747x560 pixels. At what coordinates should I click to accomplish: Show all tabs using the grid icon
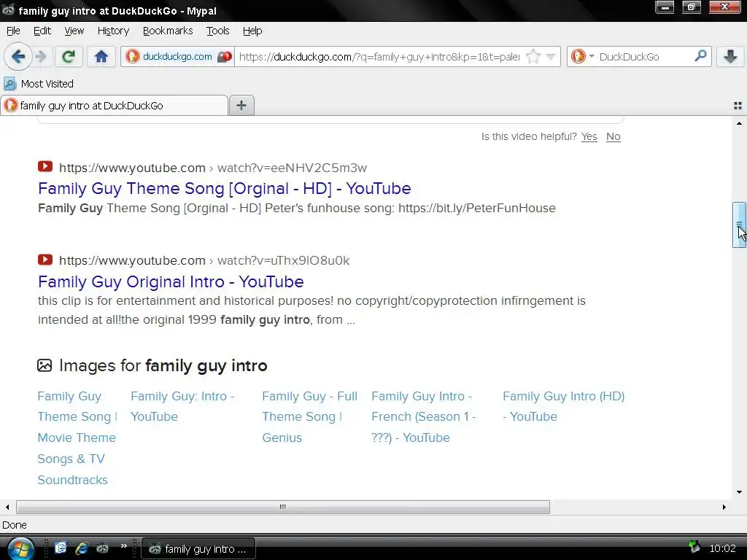point(738,106)
